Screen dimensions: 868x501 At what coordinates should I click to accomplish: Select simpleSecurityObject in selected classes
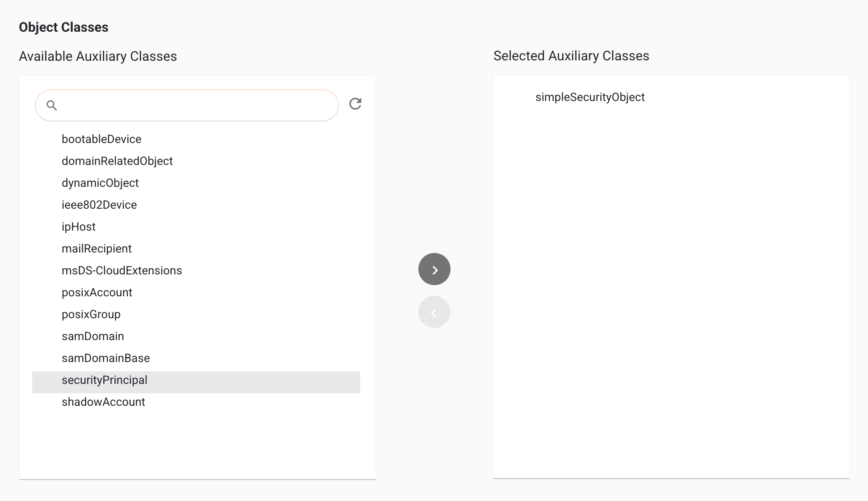(591, 97)
